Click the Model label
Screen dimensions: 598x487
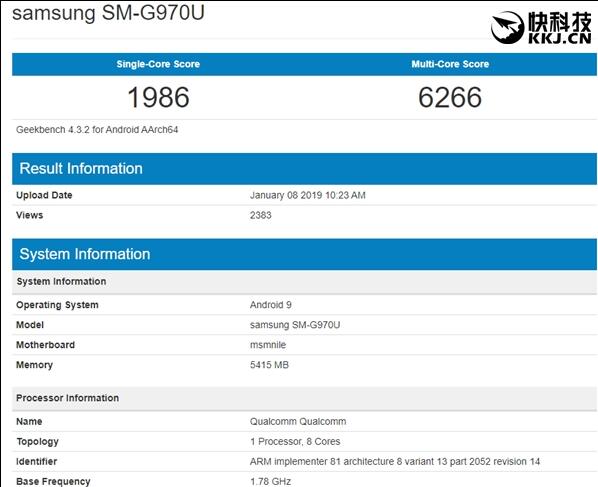[30, 325]
